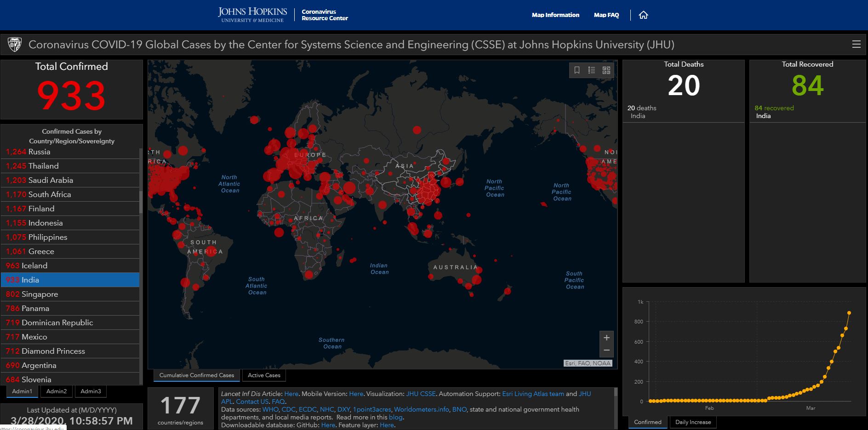Screen dimensions: 868x430
Task: Zoom in on the map
Action: point(606,338)
